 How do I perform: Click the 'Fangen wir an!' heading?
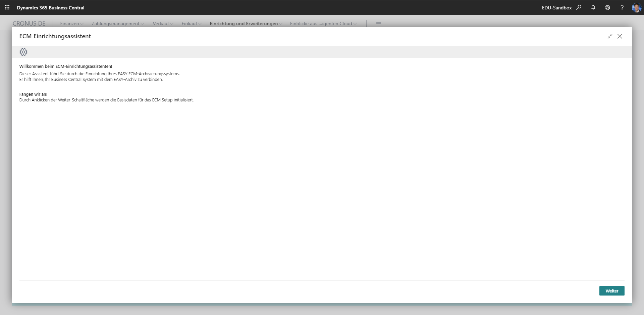click(33, 94)
